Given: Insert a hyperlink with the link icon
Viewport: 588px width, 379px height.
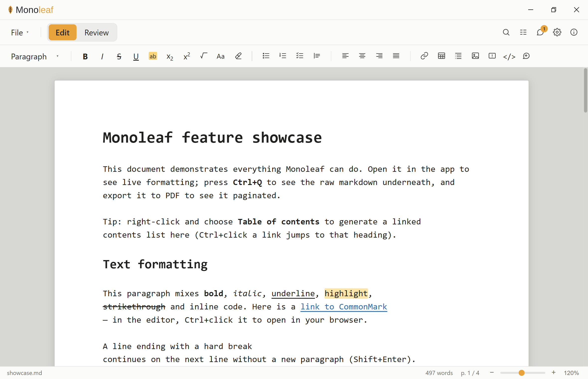Looking at the screenshot, I should click(x=424, y=56).
